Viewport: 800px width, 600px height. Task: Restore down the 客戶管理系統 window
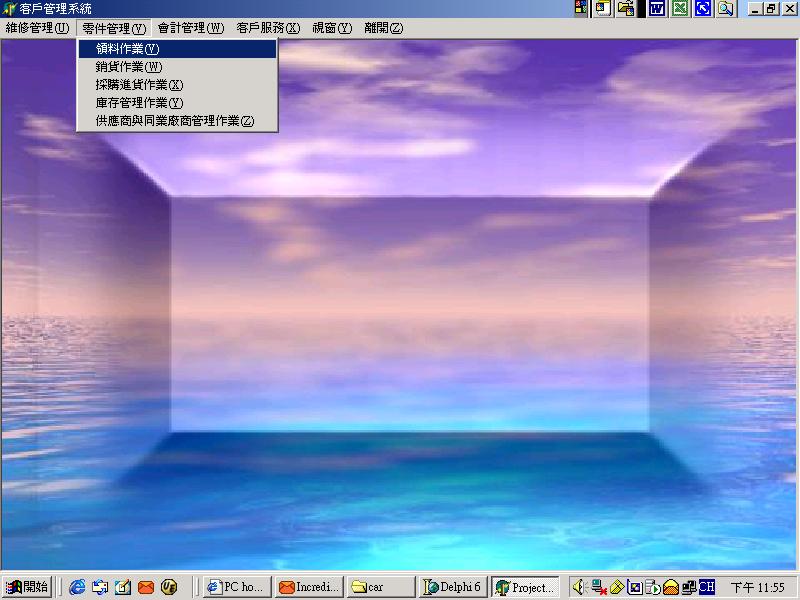click(x=771, y=9)
